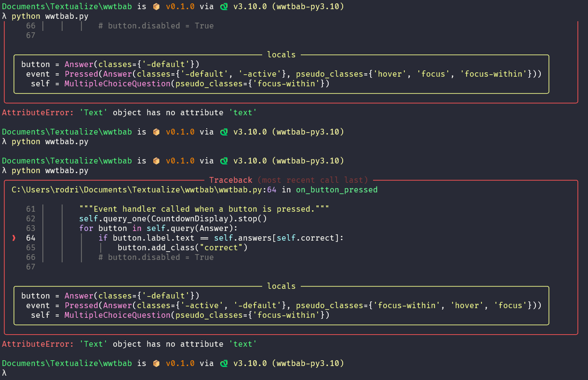Click the Python icon above the empty λ prompt
The image size is (588, 380).
(x=223, y=363)
